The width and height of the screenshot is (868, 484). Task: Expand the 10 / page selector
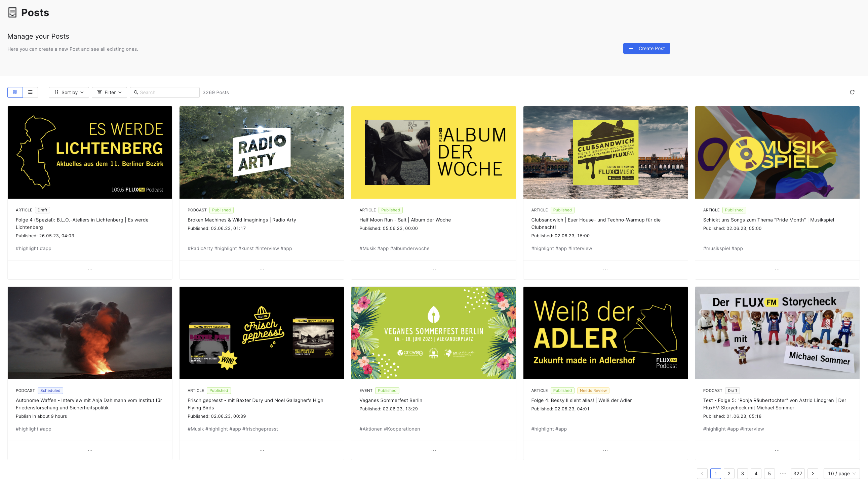pyautogui.click(x=841, y=473)
